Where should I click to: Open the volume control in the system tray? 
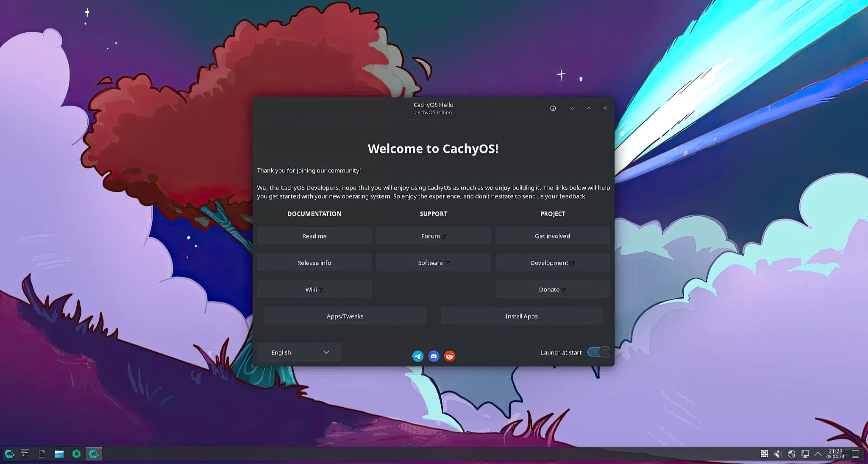pyautogui.click(x=778, y=453)
